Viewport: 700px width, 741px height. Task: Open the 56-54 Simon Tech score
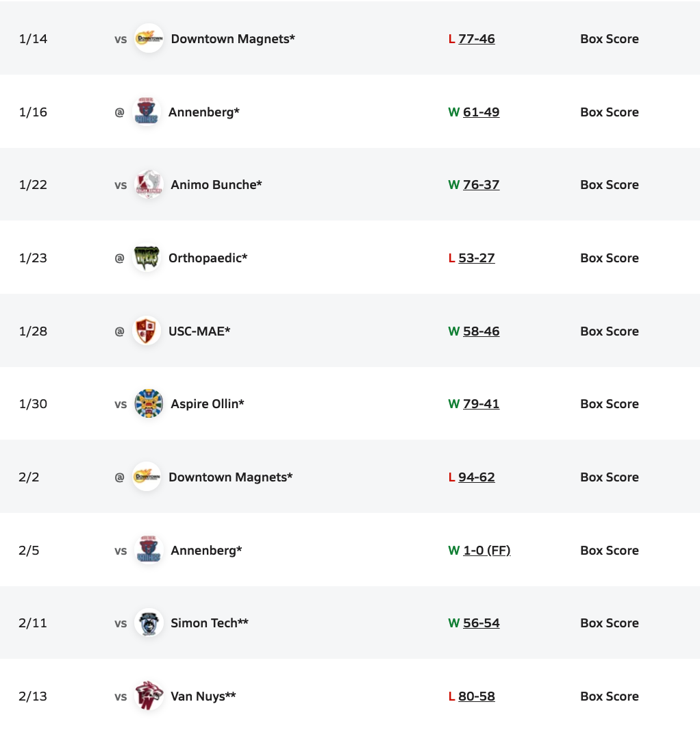(x=481, y=623)
